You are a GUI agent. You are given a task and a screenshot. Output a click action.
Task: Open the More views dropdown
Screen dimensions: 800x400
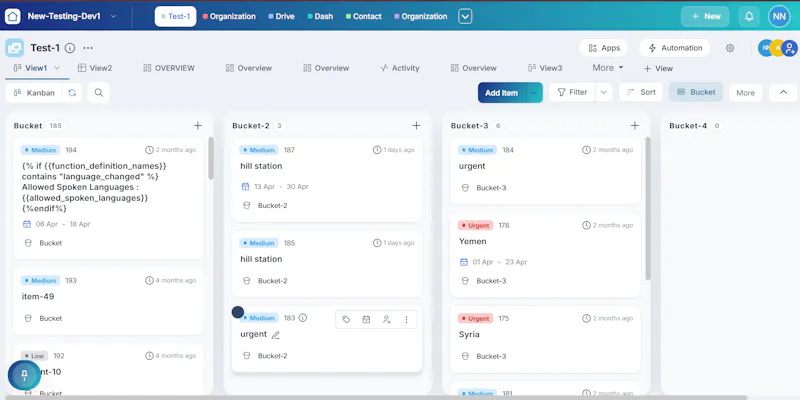608,68
